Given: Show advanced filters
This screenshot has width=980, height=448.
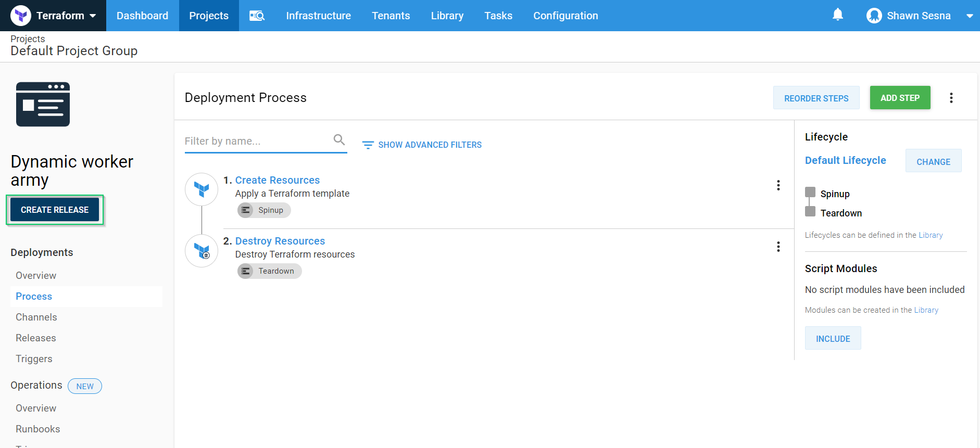Looking at the screenshot, I should 422,145.
